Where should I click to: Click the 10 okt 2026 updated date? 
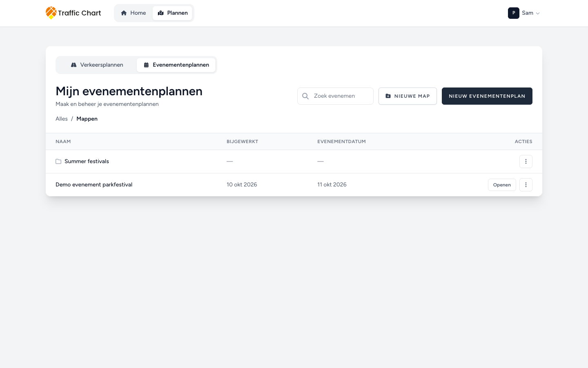(242, 185)
